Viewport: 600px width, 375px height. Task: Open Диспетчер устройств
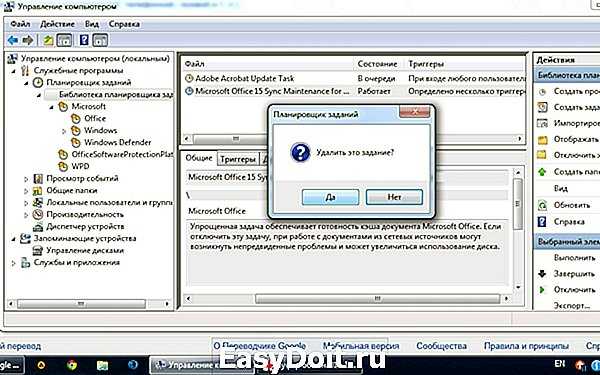click(x=85, y=226)
